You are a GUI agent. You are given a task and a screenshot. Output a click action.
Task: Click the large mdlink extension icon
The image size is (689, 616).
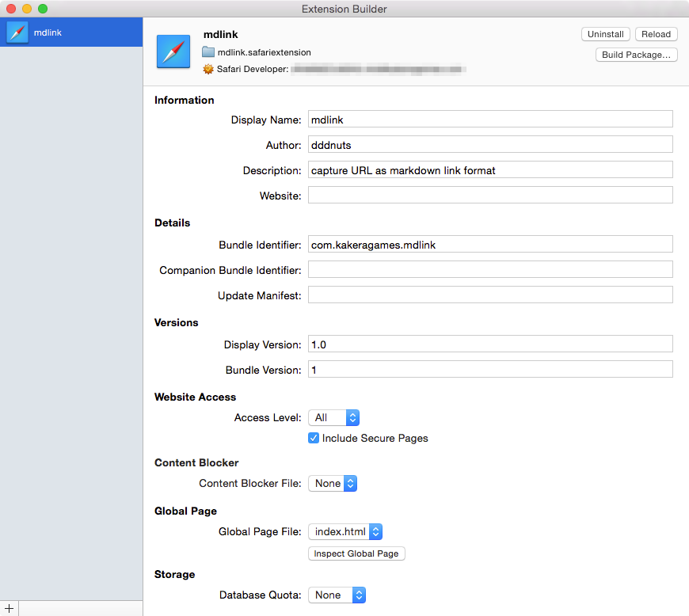(x=173, y=51)
